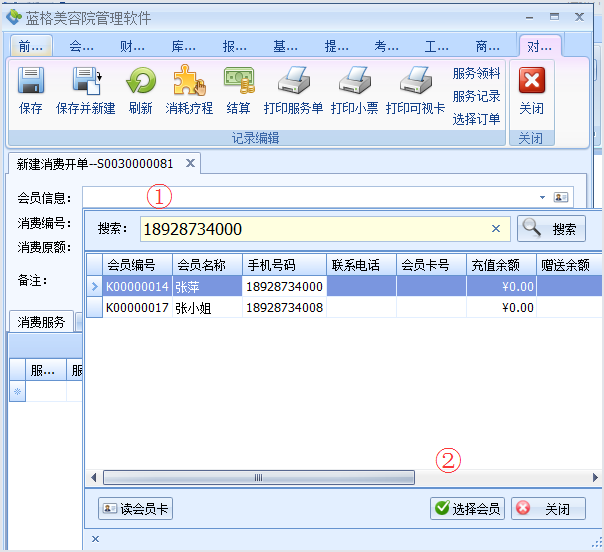Viewport: 604px width, 552px height.
Task: Sort by the 赠送余额 column header
Action: [x=569, y=265]
